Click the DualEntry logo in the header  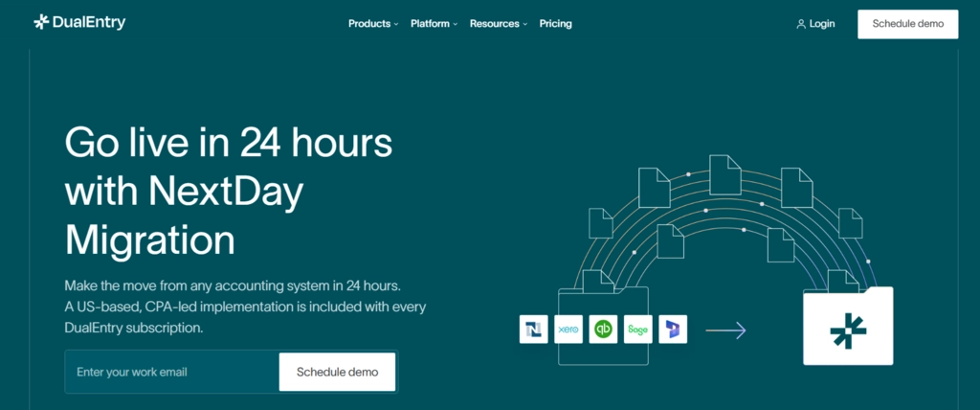tap(79, 23)
